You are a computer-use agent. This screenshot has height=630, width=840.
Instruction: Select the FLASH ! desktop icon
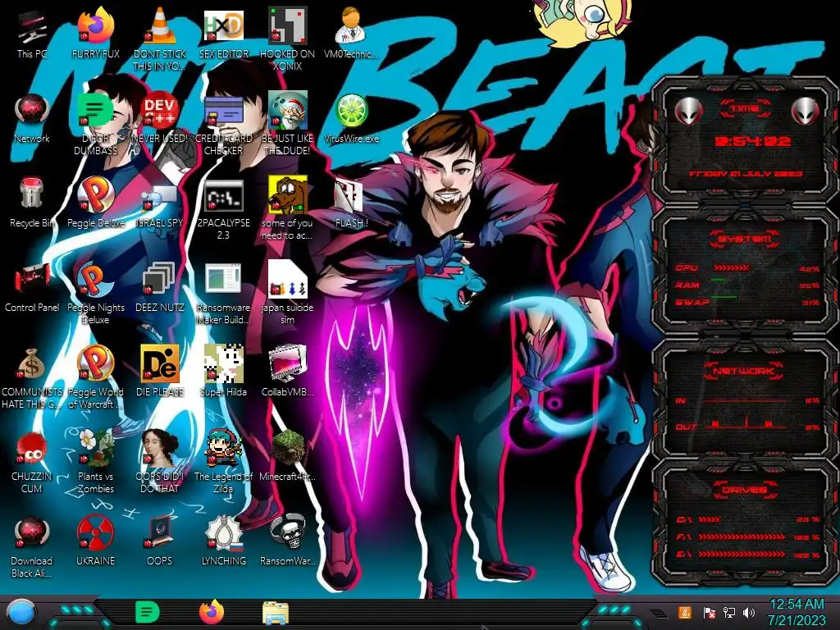(x=350, y=196)
